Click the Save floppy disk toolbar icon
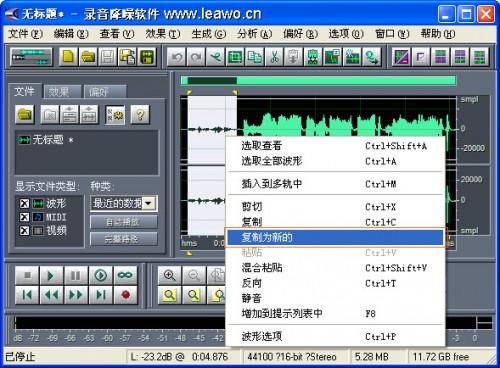Viewport: 500px width, 368px height. coord(107,57)
